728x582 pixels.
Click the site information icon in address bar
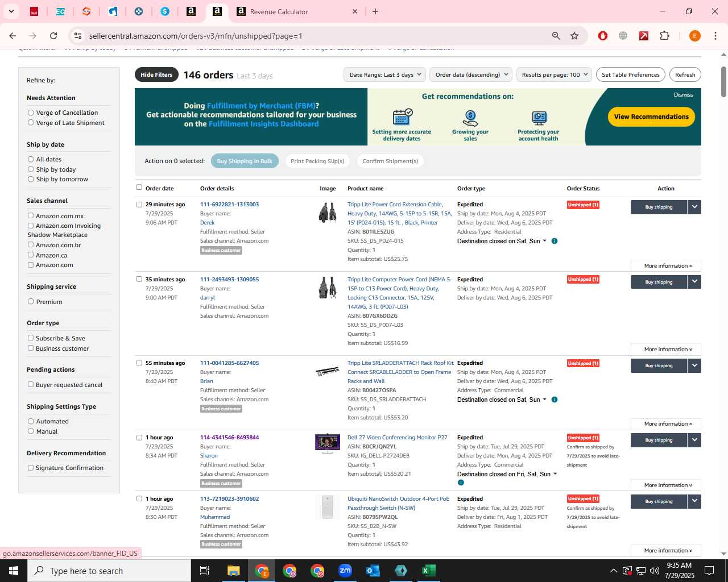pyautogui.click(x=78, y=36)
